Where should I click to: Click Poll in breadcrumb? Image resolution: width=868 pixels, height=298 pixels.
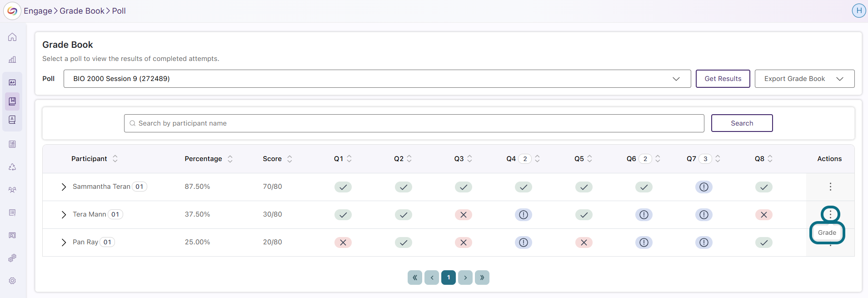(119, 11)
